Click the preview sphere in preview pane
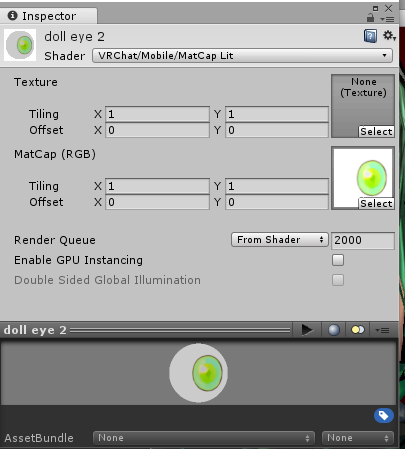 pos(198,373)
